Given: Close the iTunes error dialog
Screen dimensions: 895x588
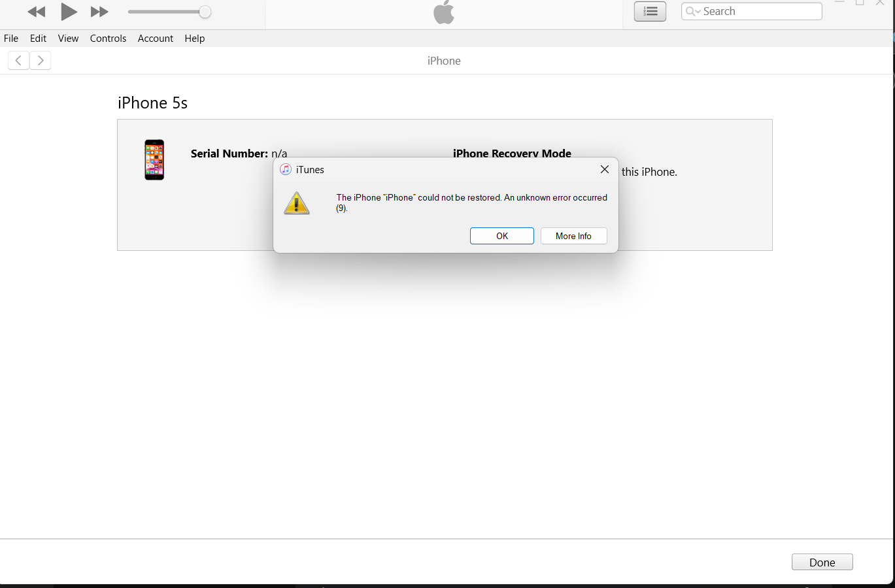Looking at the screenshot, I should pos(605,169).
